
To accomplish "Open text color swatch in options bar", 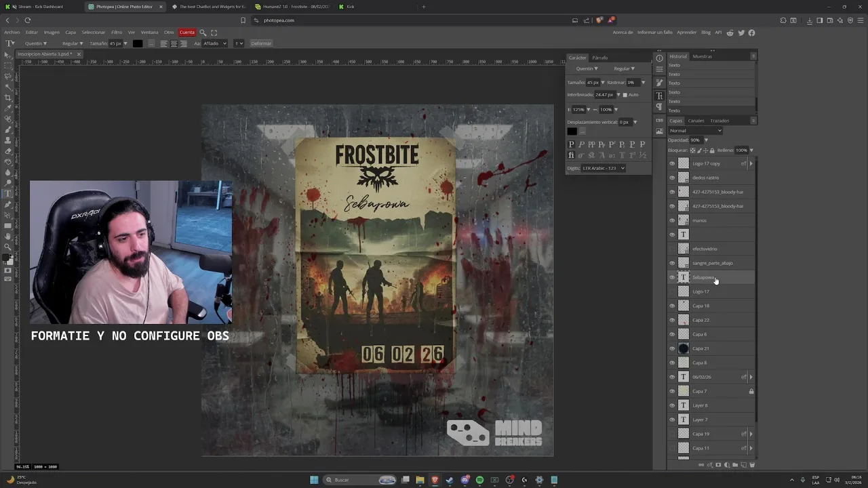I will click(138, 43).
